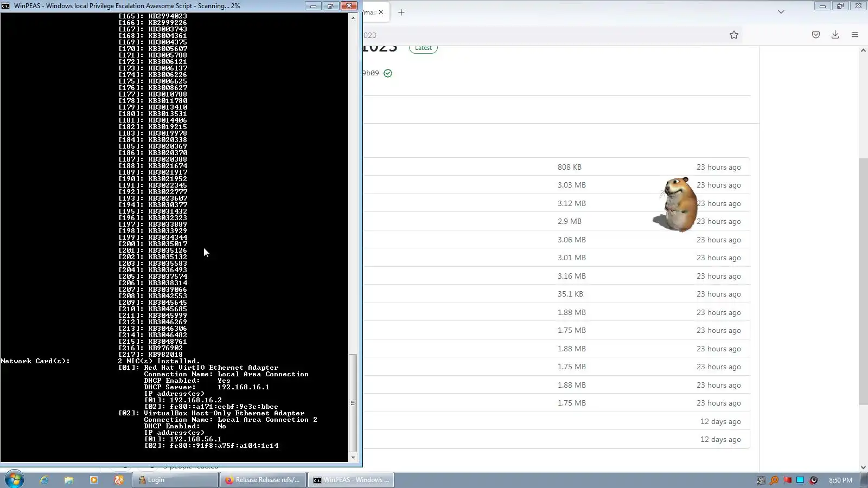Click "23 hours ago" beside 808 KB
The width and height of the screenshot is (868, 488).
pos(718,167)
